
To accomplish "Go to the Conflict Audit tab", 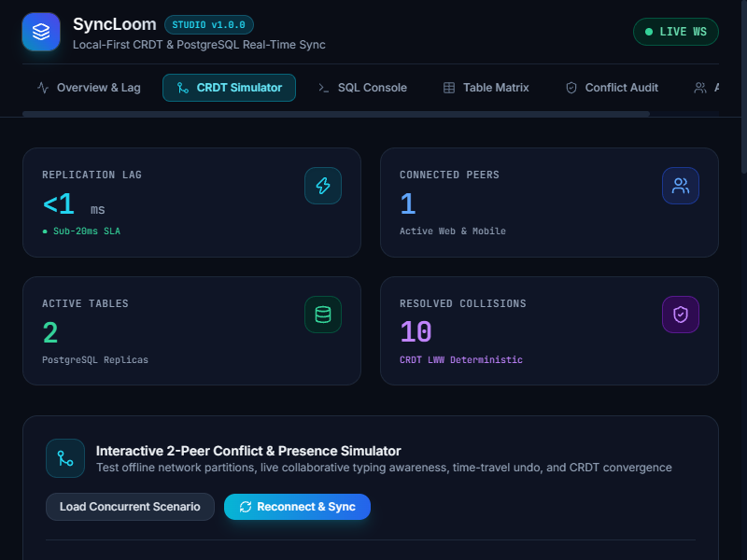I will click(612, 88).
